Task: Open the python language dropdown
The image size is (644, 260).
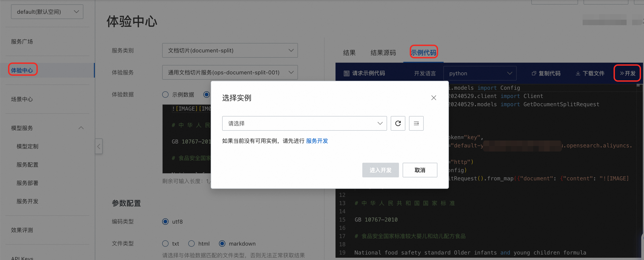Action: 480,73
